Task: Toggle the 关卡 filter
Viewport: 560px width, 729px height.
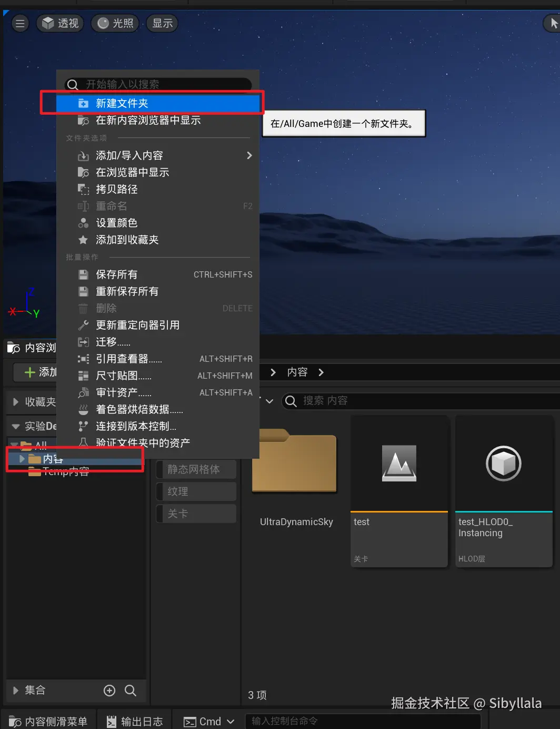Action: pyautogui.click(x=196, y=514)
